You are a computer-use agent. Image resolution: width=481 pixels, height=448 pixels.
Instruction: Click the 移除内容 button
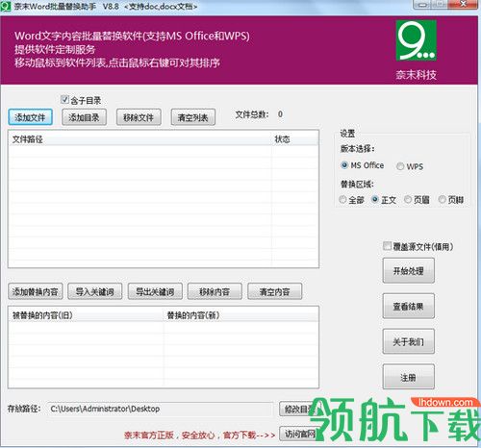(215, 291)
